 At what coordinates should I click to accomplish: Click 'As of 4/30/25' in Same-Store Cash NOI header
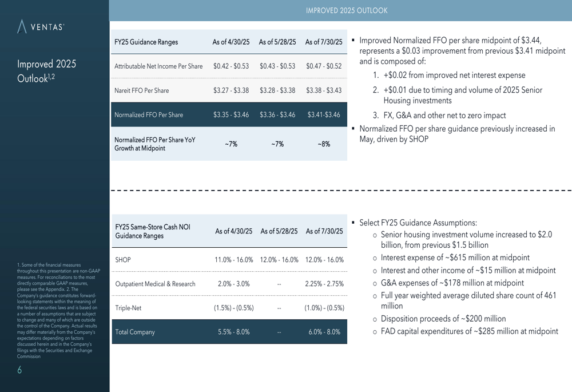233,231
